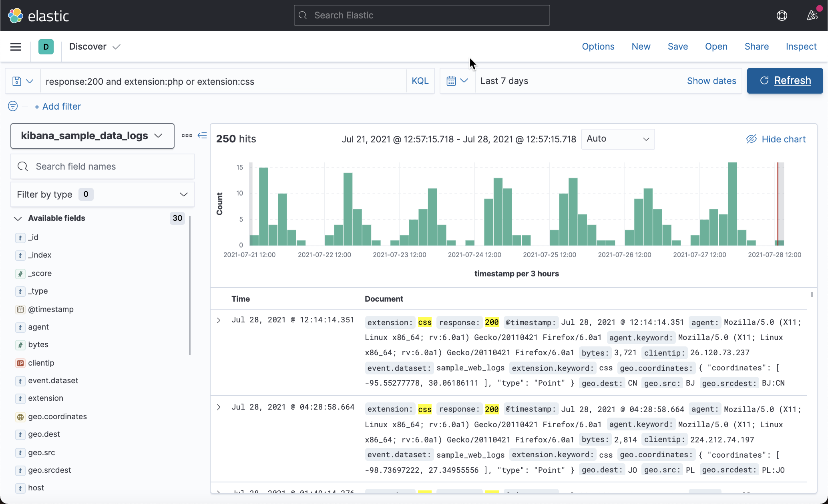Hide the histogram chart
Screen dimensions: 828x504
776,139
